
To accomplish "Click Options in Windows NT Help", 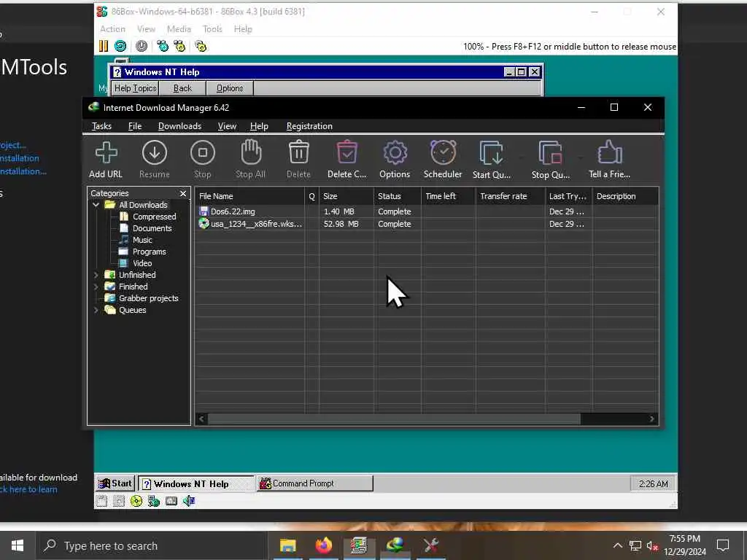I will pyautogui.click(x=230, y=88).
